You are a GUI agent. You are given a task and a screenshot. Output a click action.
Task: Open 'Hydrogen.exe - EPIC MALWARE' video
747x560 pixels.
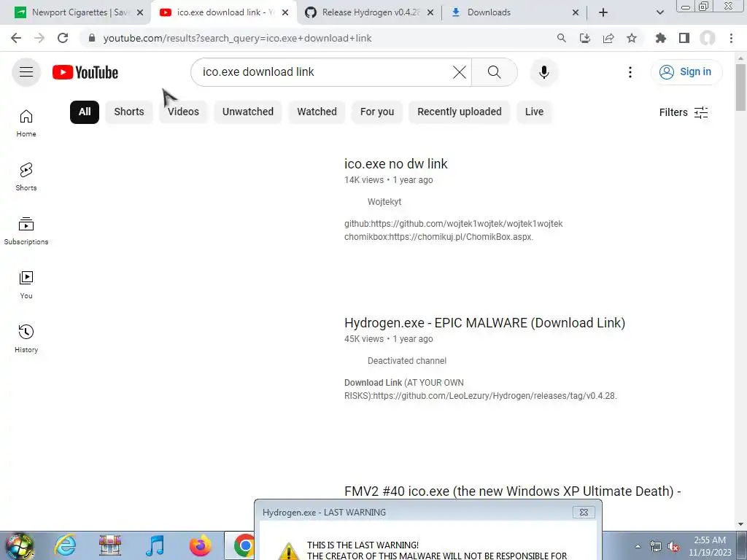click(484, 323)
